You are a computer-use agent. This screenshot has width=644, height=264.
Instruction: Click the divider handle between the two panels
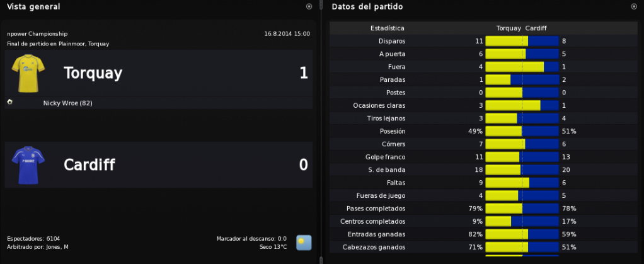coord(321,132)
